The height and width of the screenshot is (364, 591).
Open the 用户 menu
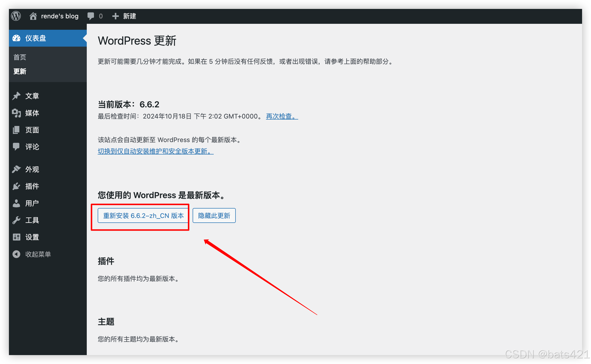[32, 203]
